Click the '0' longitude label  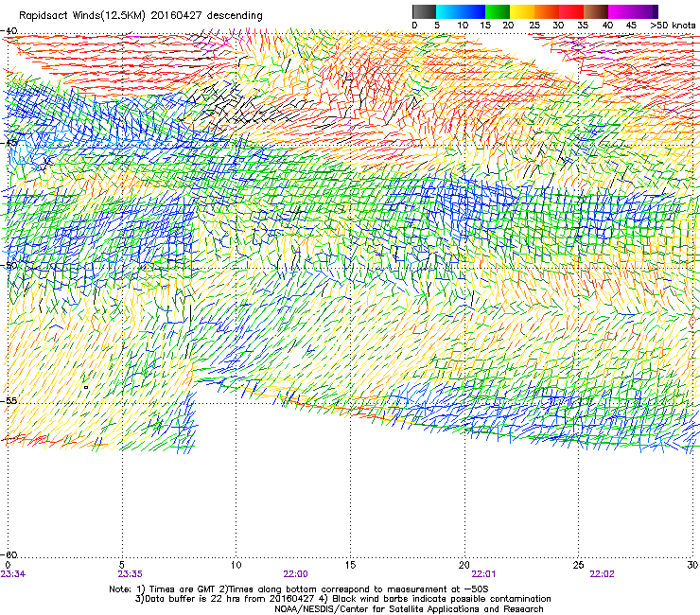coord(8,565)
